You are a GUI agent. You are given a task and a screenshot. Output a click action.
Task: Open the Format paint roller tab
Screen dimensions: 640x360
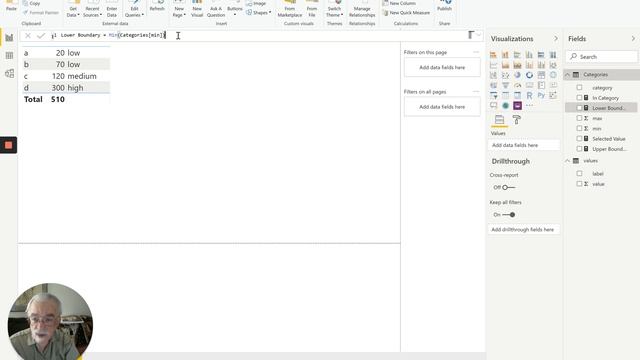516,120
